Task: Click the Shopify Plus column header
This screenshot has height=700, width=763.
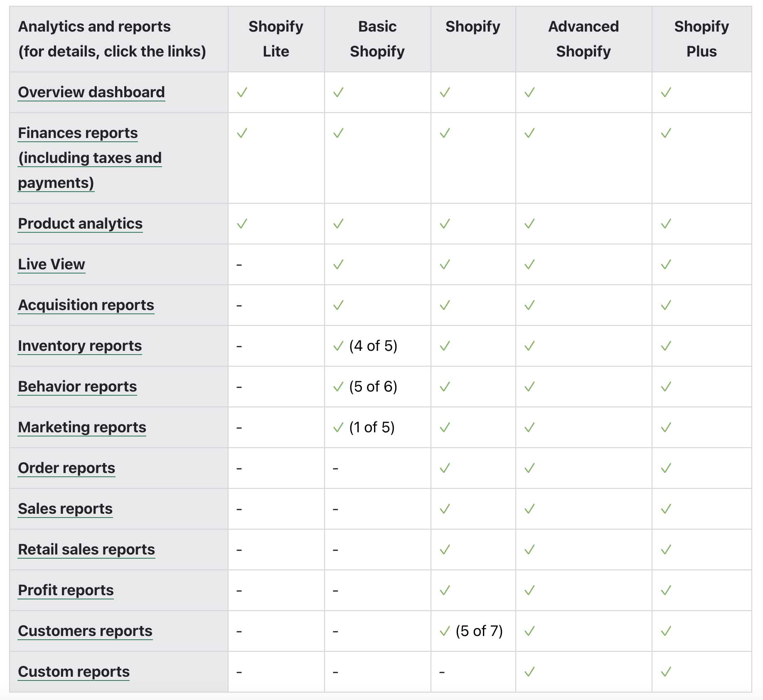Action: 701,39
